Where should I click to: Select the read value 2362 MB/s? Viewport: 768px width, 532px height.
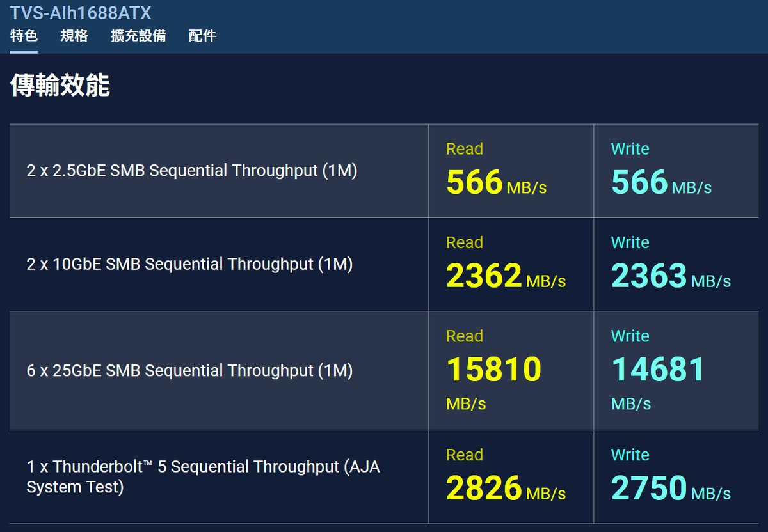(x=505, y=276)
